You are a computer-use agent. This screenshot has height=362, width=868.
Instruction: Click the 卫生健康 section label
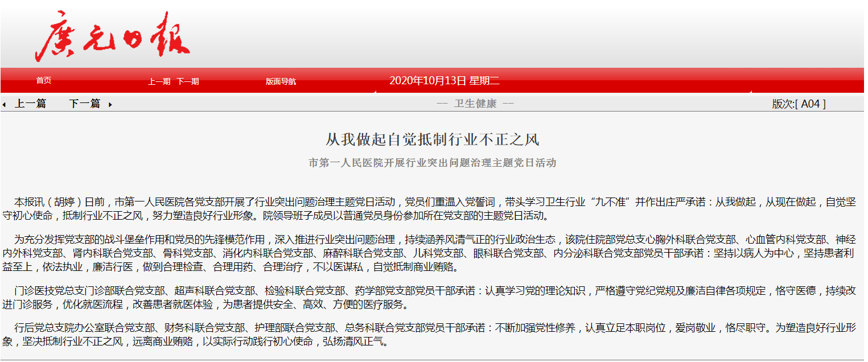475,104
